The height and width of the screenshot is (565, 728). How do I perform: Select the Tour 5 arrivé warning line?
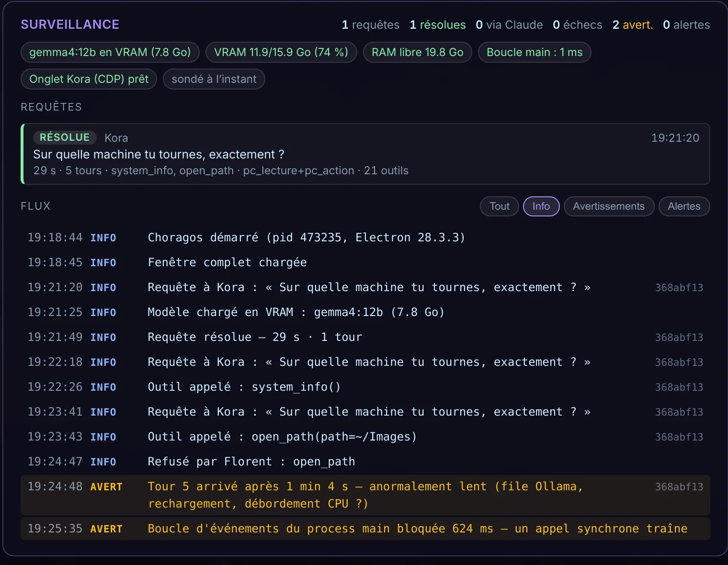click(365, 495)
